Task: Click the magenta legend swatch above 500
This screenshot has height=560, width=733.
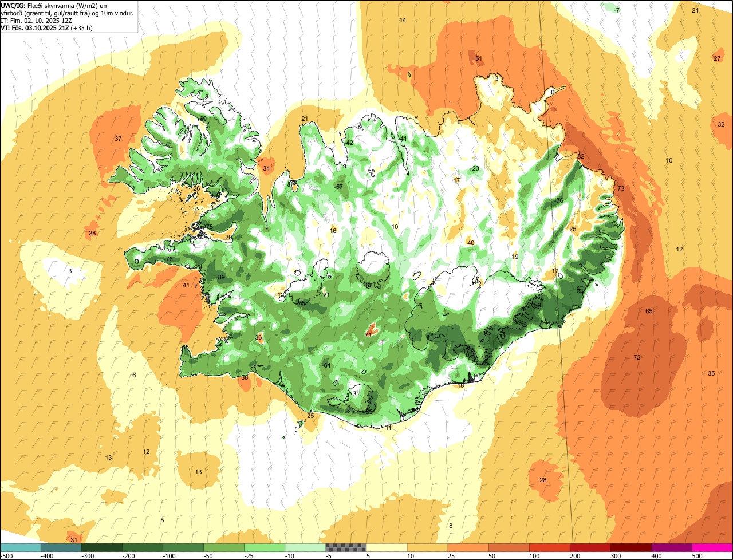Action: (x=712, y=547)
